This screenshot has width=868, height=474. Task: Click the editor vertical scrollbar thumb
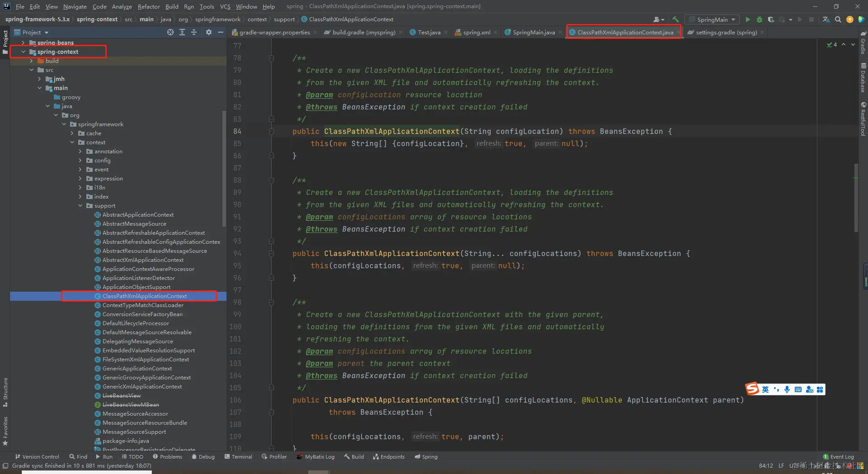tap(856, 198)
